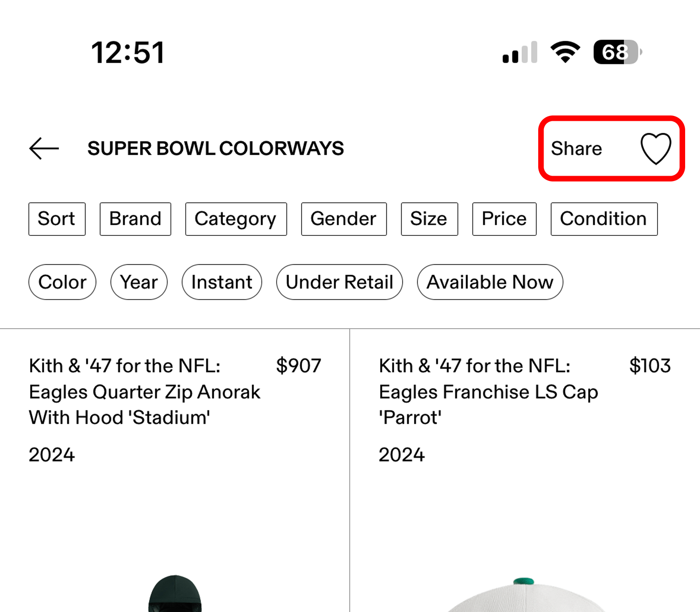This screenshot has width=700, height=612.
Task: Favorite this collection with the heart icon
Action: pyautogui.click(x=655, y=148)
